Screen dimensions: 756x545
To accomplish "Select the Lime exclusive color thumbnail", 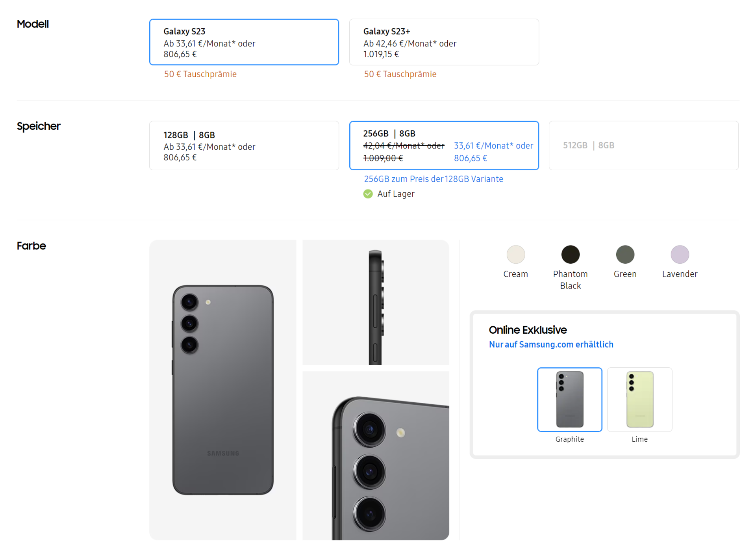I will click(x=639, y=400).
